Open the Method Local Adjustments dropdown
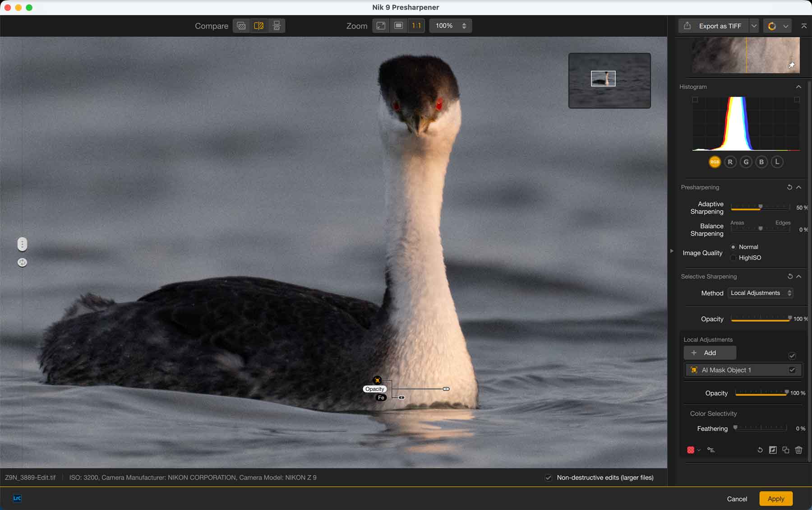This screenshot has height=510, width=812. [x=761, y=293]
